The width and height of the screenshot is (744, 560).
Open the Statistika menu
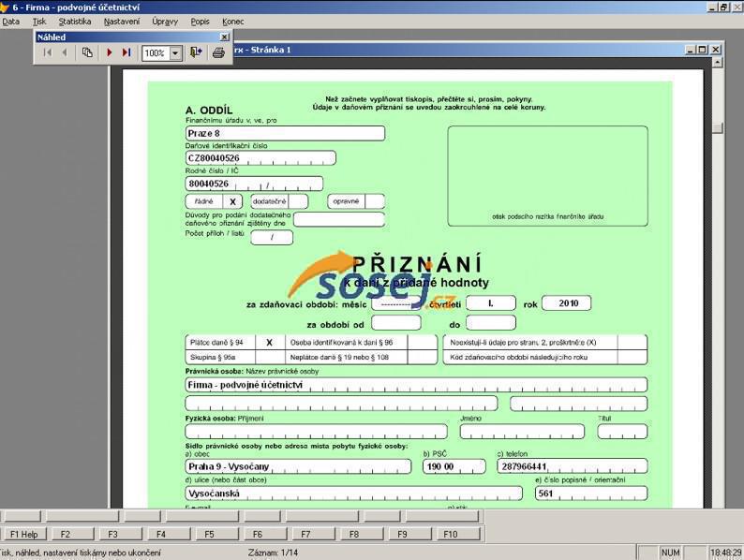tap(75, 22)
